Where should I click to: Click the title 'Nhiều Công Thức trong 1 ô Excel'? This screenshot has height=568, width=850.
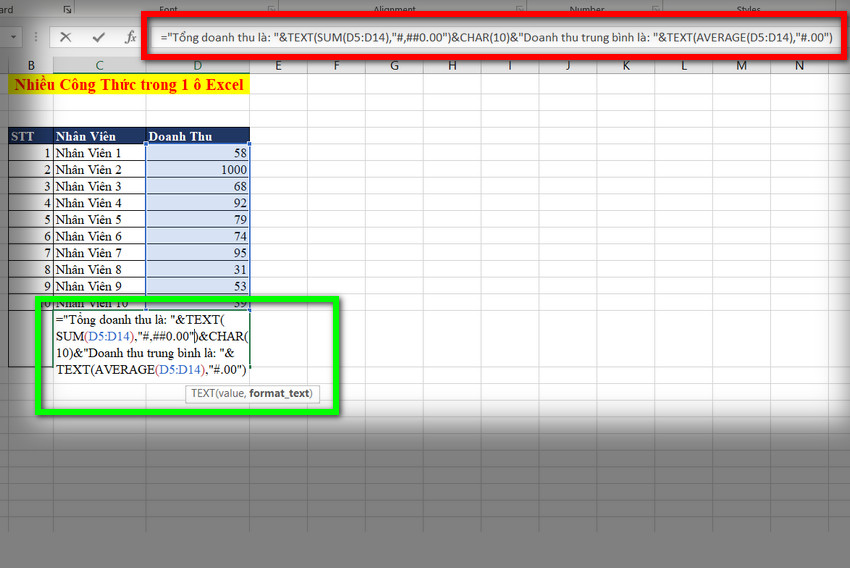pyautogui.click(x=129, y=85)
